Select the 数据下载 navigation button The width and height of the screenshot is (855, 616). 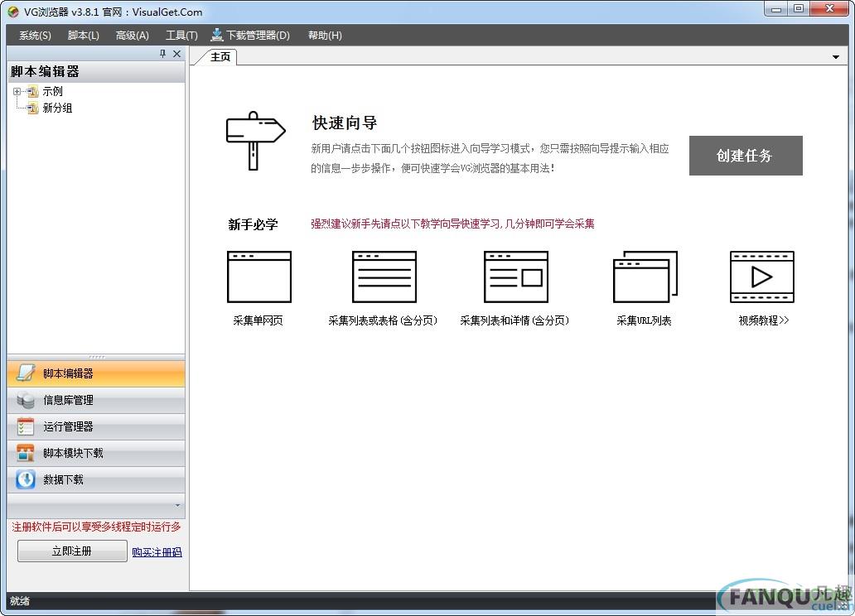pyautogui.click(x=96, y=479)
